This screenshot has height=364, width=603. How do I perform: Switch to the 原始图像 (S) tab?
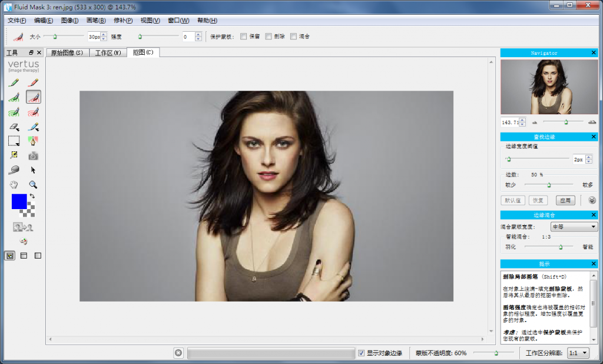click(67, 53)
